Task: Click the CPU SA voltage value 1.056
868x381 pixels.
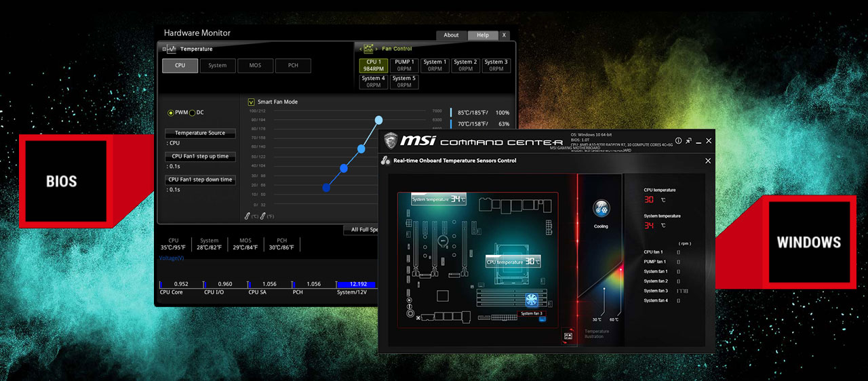Action: click(x=269, y=284)
